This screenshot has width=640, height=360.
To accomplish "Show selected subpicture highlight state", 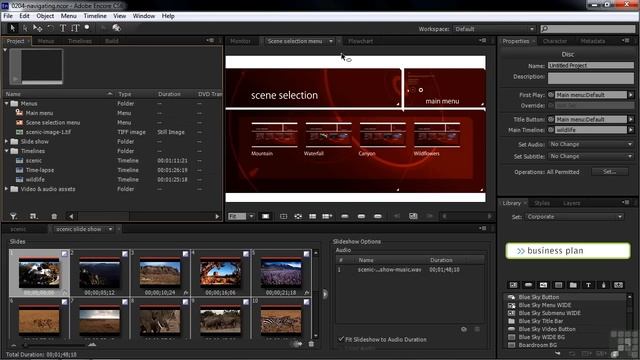I will point(361,216).
